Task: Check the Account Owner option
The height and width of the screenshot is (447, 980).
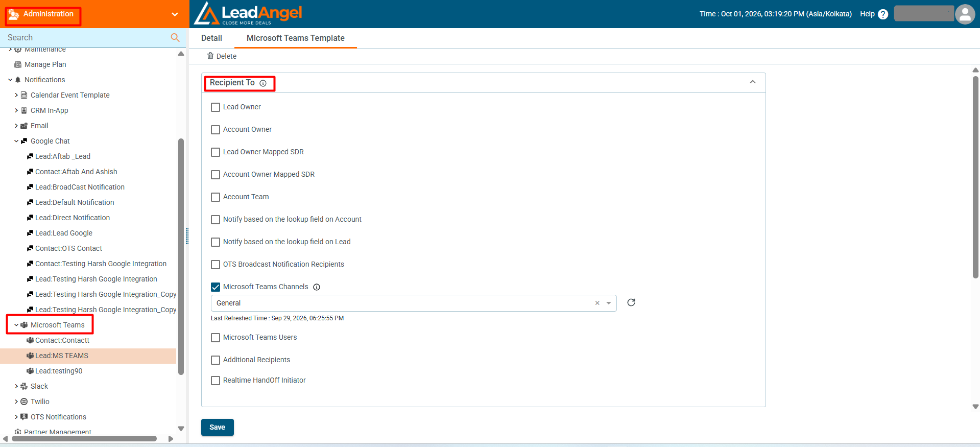Action: (216, 130)
